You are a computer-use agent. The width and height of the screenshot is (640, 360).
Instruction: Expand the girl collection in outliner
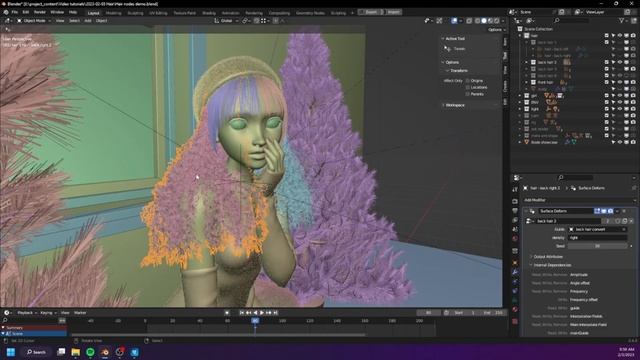pos(520,96)
